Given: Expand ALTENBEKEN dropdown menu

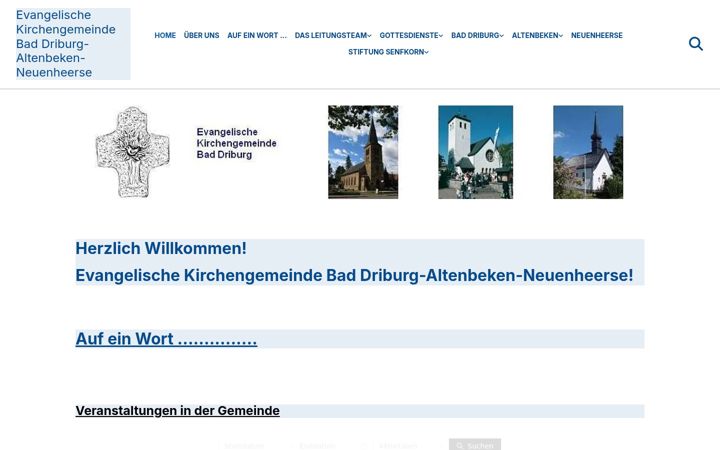Looking at the screenshot, I should pyautogui.click(x=537, y=35).
